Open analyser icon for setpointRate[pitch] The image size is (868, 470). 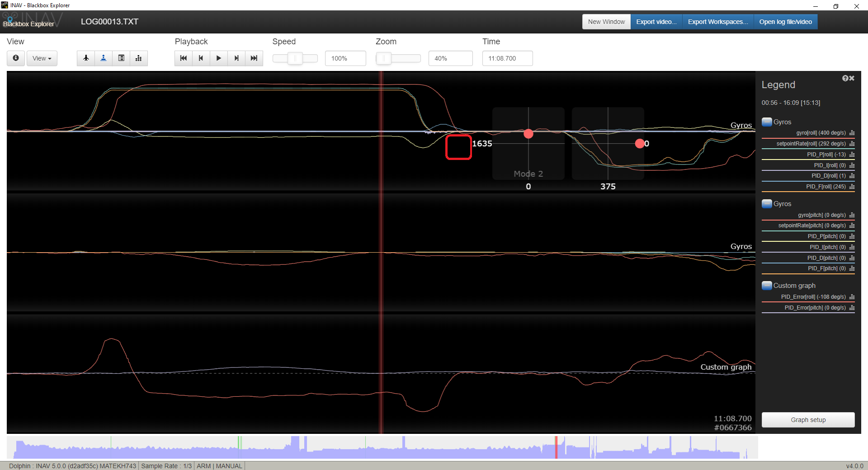tap(852, 226)
